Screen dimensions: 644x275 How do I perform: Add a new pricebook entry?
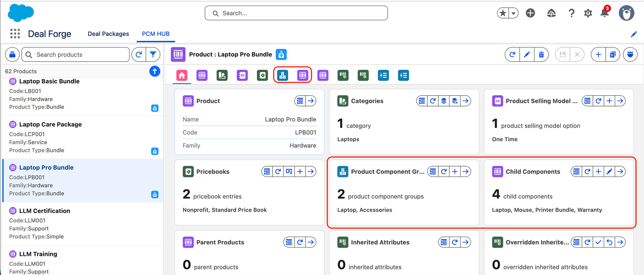click(300, 171)
